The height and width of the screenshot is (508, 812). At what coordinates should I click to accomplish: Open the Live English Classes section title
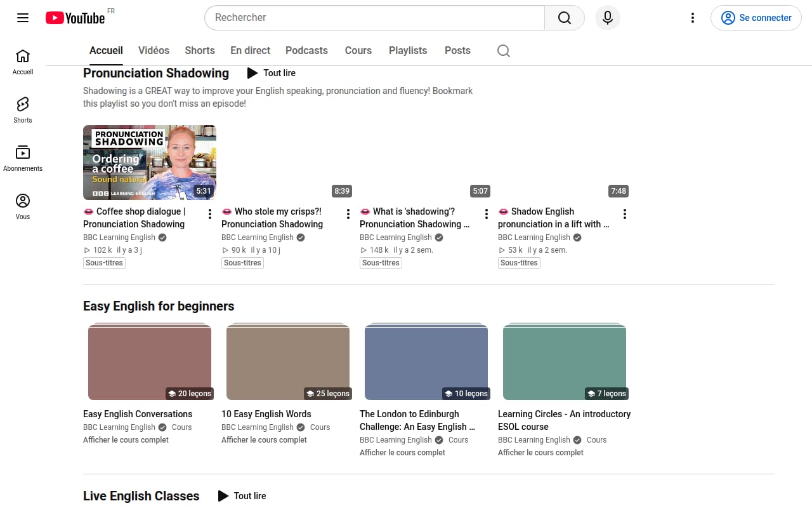[x=141, y=496]
